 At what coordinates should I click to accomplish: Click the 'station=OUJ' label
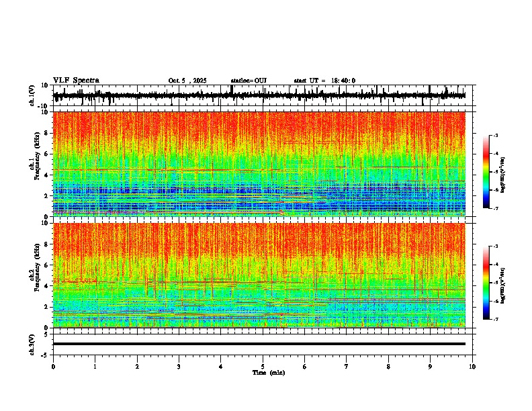point(249,81)
